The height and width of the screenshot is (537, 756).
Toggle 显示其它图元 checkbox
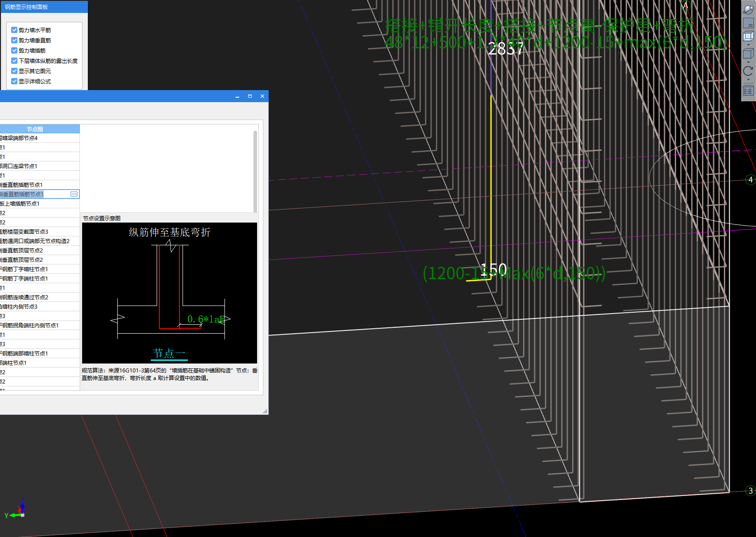click(14, 71)
